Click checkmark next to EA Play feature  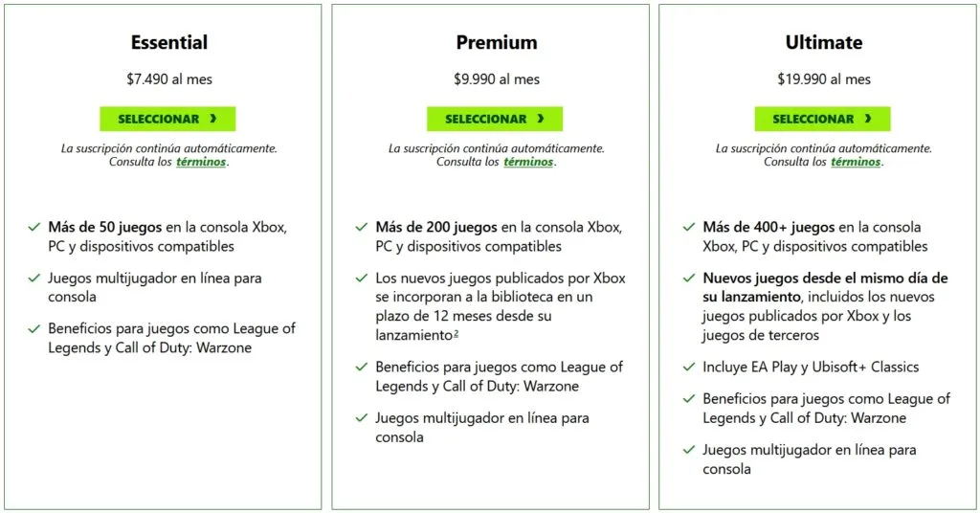689,368
